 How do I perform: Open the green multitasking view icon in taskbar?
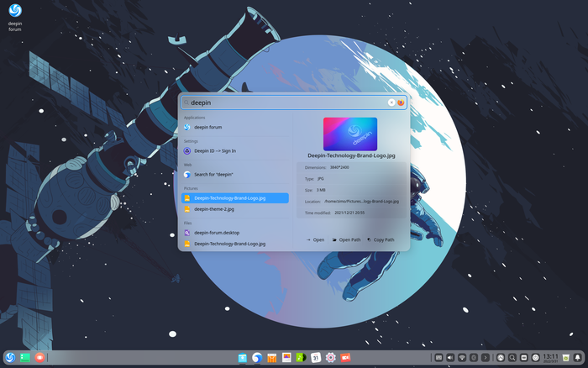tap(24, 358)
